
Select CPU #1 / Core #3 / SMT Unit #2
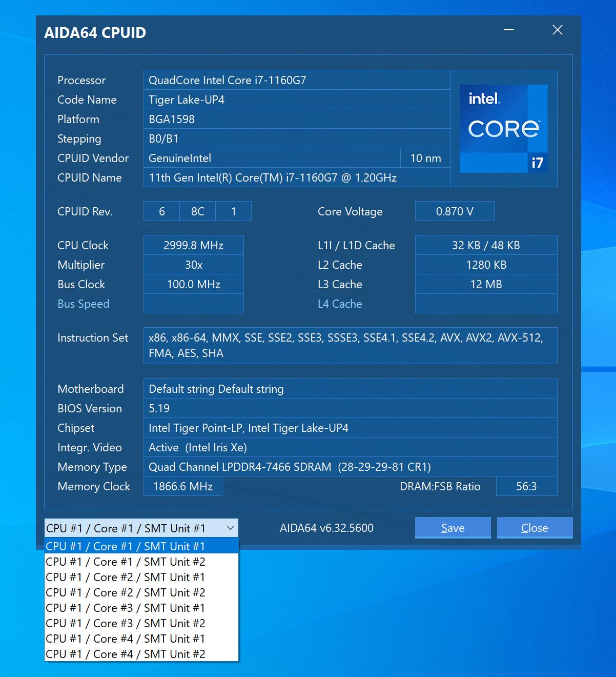141,623
